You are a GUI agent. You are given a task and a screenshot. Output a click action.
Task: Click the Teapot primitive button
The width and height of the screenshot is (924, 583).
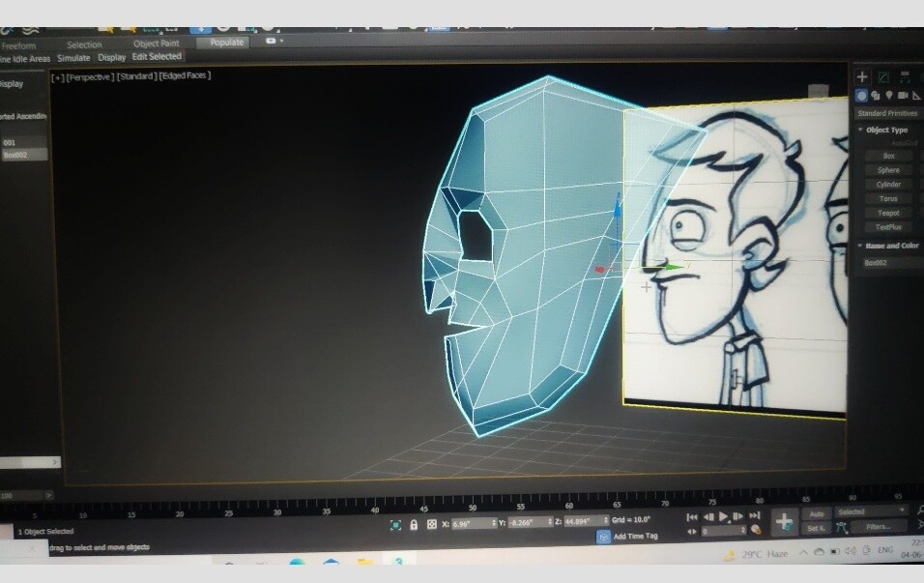point(887,212)
